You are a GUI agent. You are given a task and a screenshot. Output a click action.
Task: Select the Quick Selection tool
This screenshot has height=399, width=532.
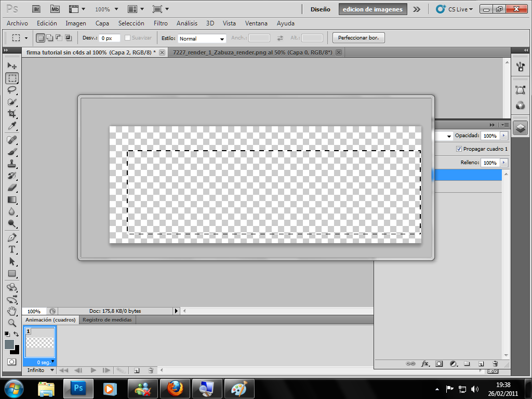[x=12, y=102]
